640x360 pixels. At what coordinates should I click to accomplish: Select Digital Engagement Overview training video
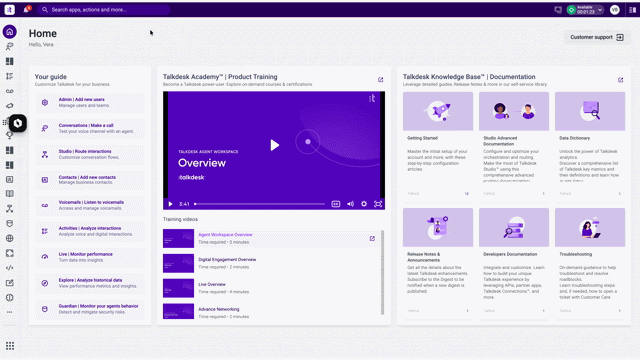coord(271,263)
